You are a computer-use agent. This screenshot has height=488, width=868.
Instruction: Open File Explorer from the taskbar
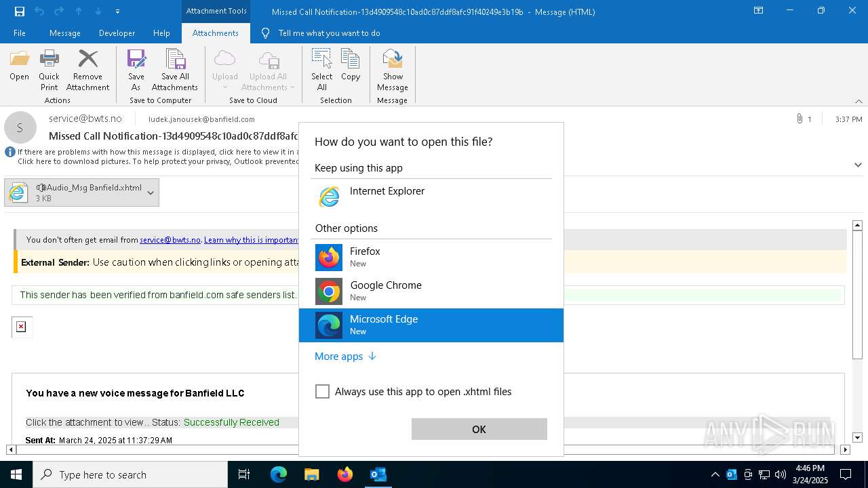pyautogui.click(x=312, y=474)
